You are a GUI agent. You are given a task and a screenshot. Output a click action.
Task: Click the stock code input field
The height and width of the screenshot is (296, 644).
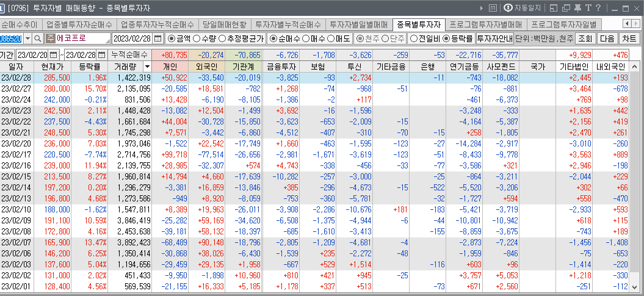click(10, 38)
